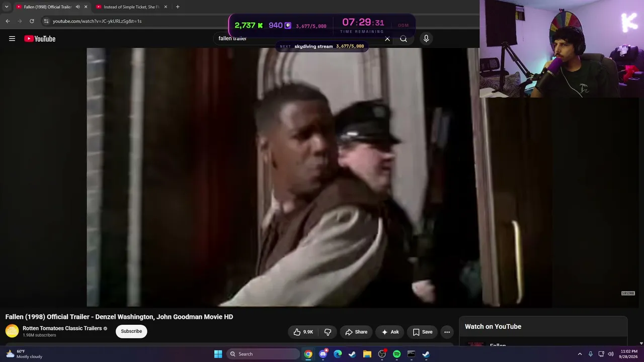Save the video to a playlist

click(423, 332)
